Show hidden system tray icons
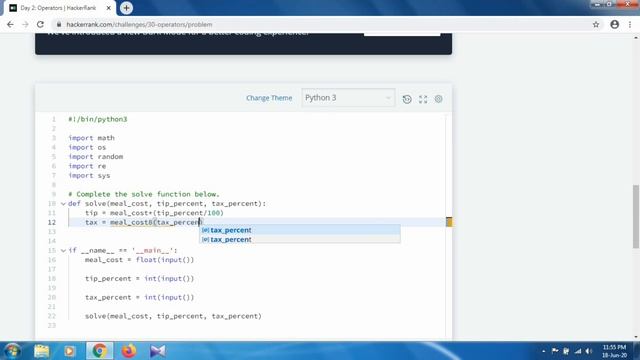The image size is (640, 360). tap(543, 351)
